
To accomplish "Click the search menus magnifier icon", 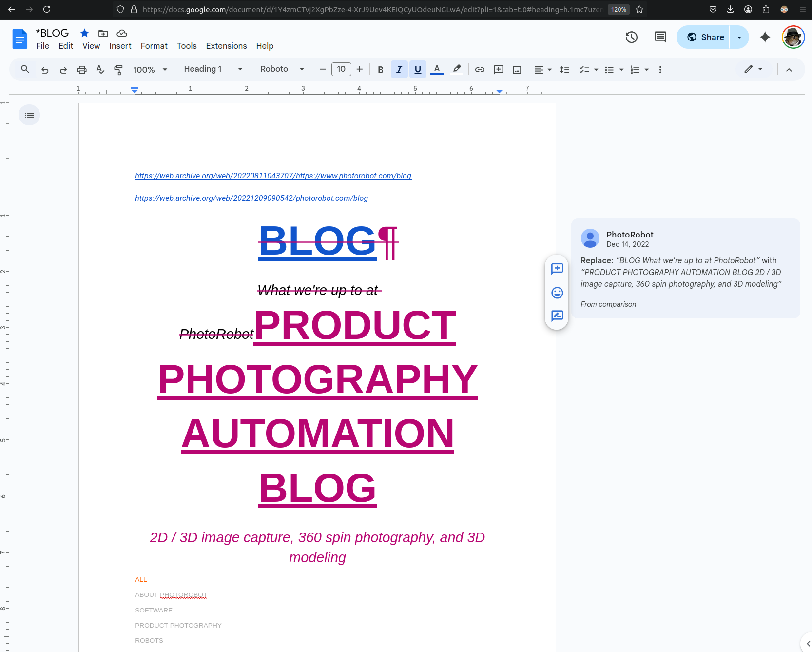I will click(25, 69).
